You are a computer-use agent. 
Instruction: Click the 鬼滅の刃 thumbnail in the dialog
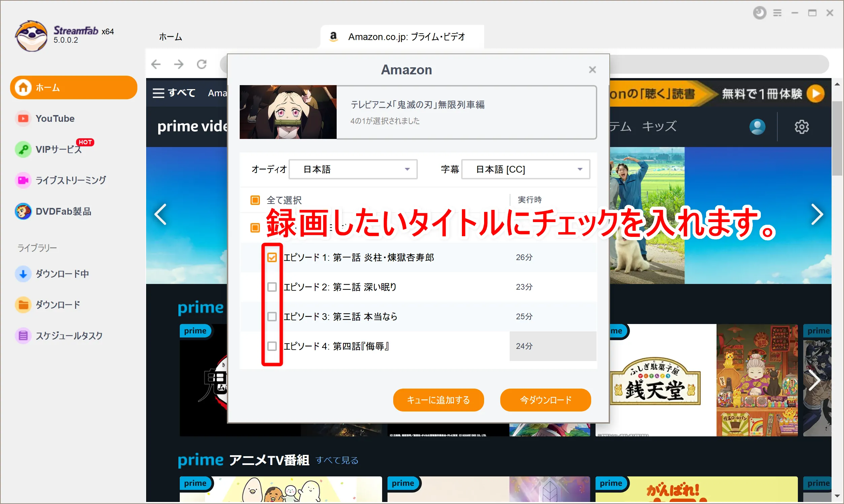point(288,112)
